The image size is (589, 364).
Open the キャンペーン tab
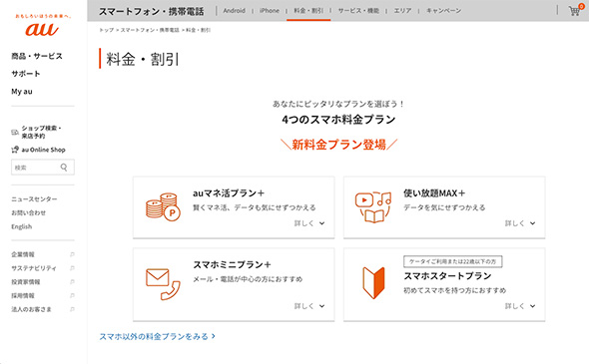443,11
